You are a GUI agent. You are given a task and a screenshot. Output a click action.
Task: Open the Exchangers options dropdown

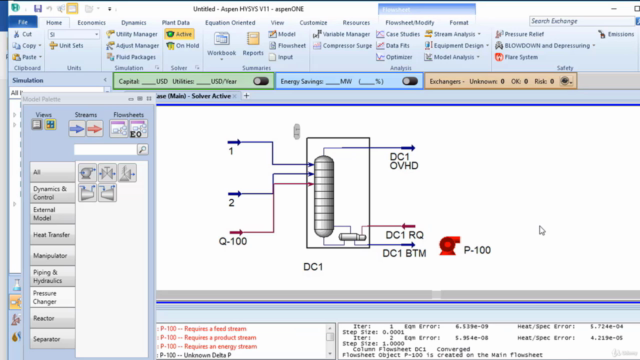566,81
